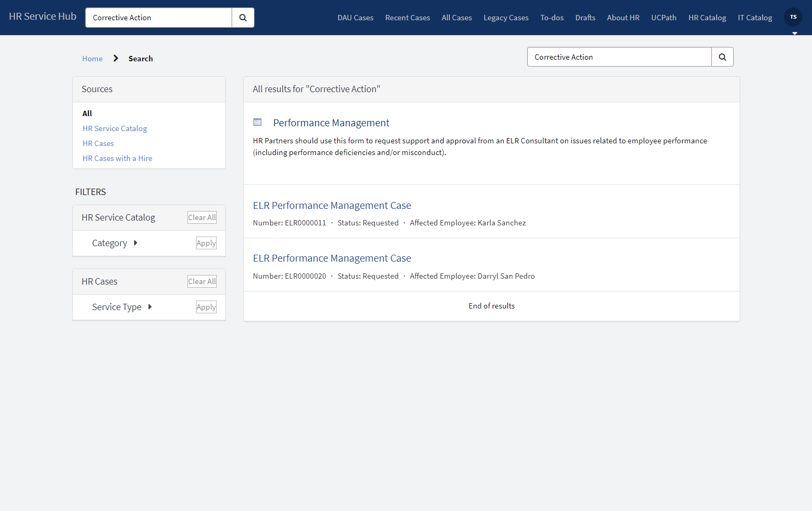Click the Performance Management catalog item icon
The width and height of the screenshot is (812, 511).
tap(258, 123)
